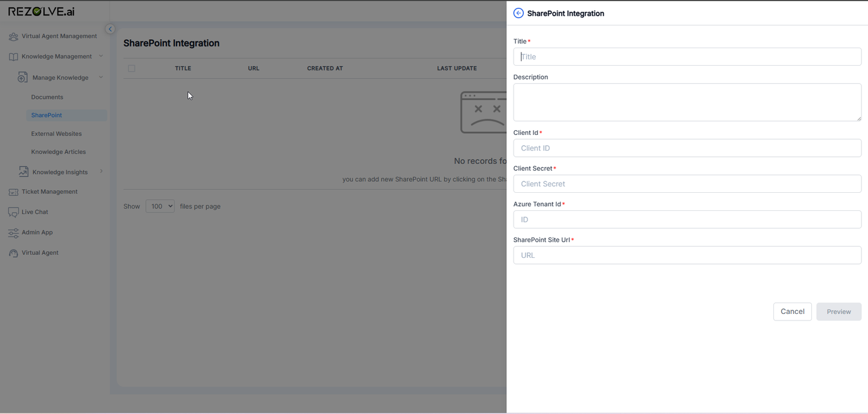Viewport: 868px width, 414px height.
Task: Click the Manage Knowledge icon
Action: click(x=23, y=77)
